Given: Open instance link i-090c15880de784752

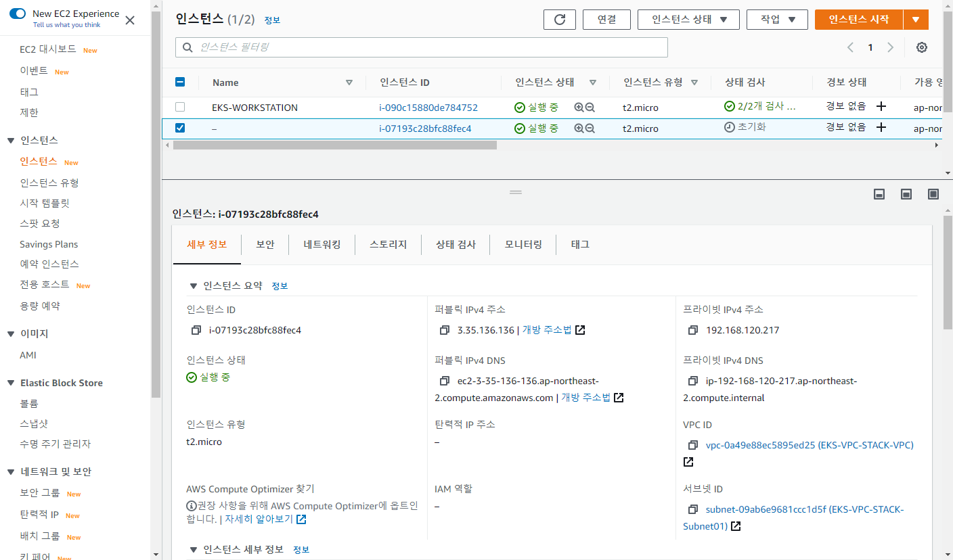Looking at the screenshot, I should (x=428, y=108).
